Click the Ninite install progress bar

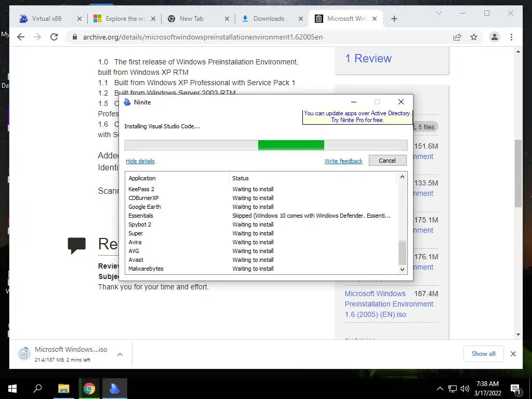266,145
